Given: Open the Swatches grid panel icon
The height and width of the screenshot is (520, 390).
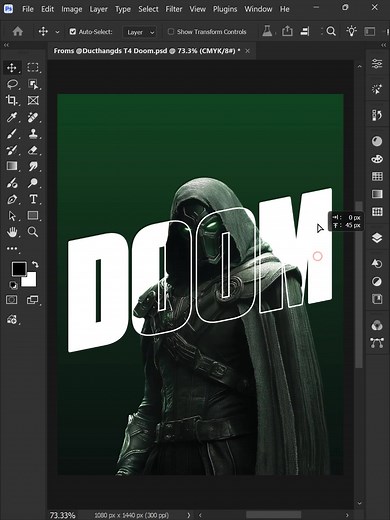Looking at the screenshot, I should pyautogui.click(x=377, y=176).
